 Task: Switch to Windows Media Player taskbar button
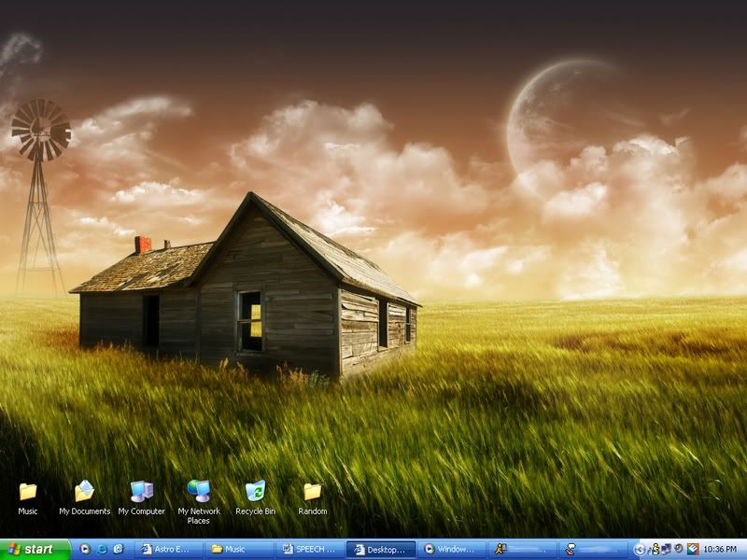451,550
